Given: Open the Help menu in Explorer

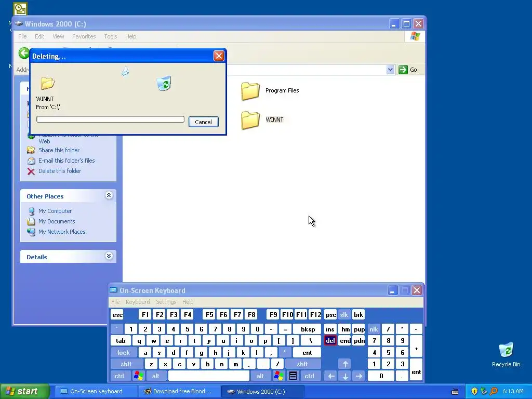Looking at the screenshot, I should tap(130, 36).
